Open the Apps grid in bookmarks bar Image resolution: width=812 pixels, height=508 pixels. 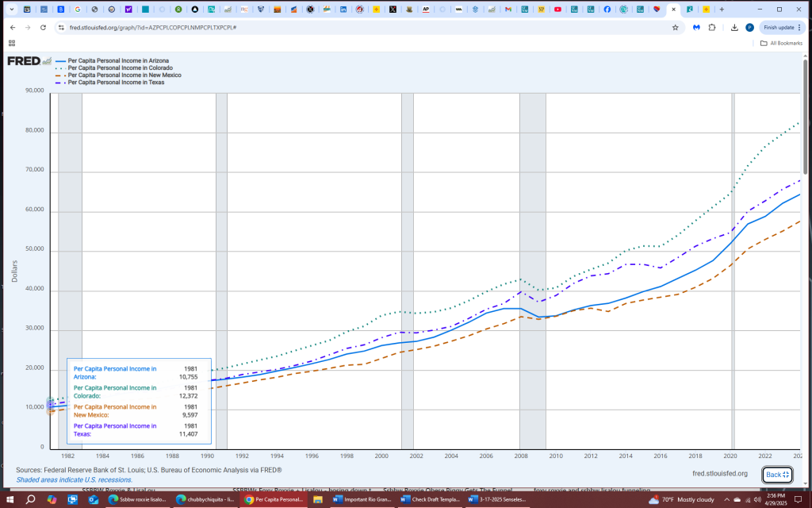pos(12,43)
